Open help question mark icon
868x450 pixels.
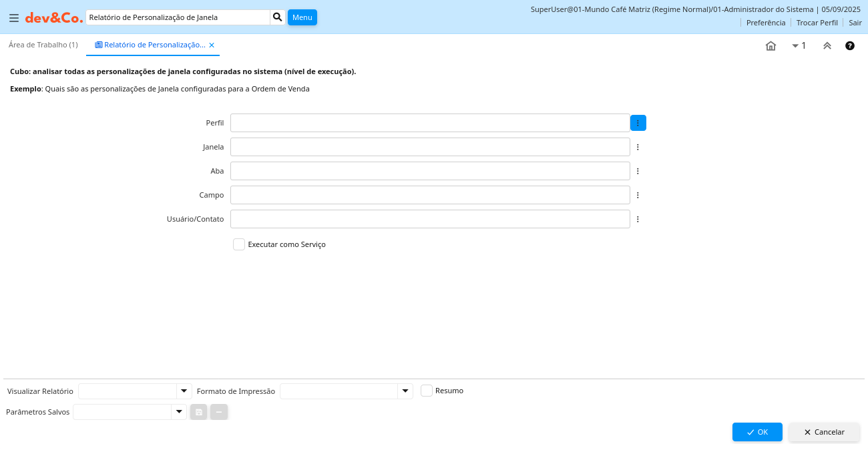(x=850, y=46)
